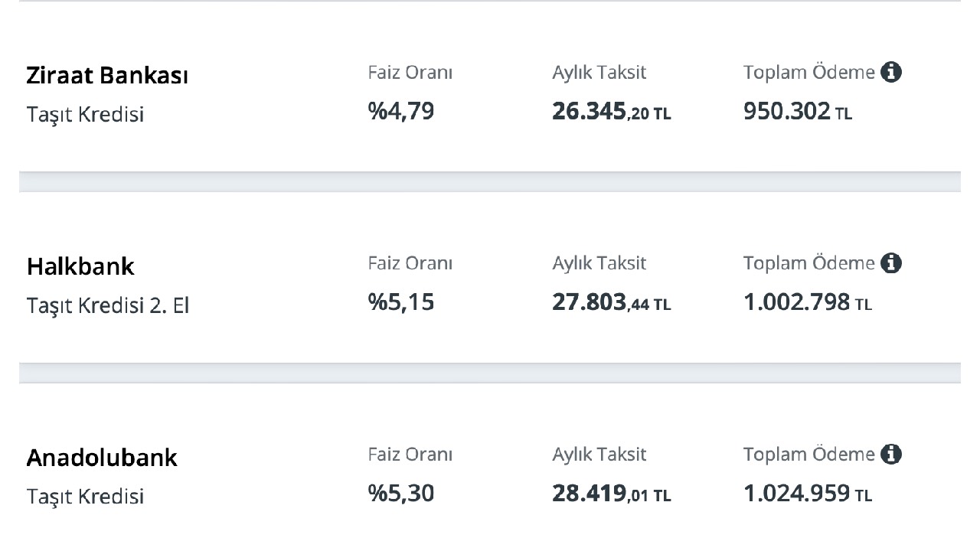
Task: Click info icon beside Anadolubank Toplam Ödeme
Action: (891, 455)
